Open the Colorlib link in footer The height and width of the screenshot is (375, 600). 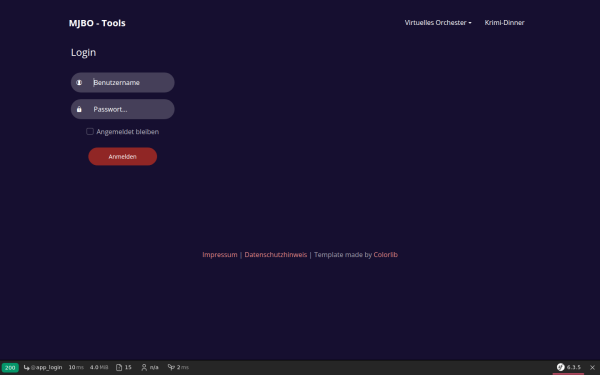tap(385, 255)
